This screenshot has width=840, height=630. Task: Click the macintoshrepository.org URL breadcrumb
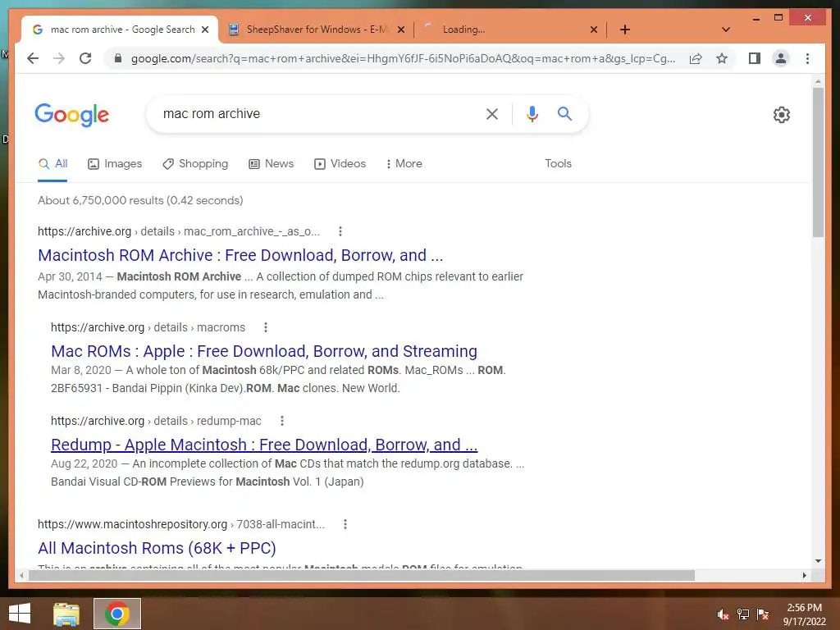coord(181,524)
